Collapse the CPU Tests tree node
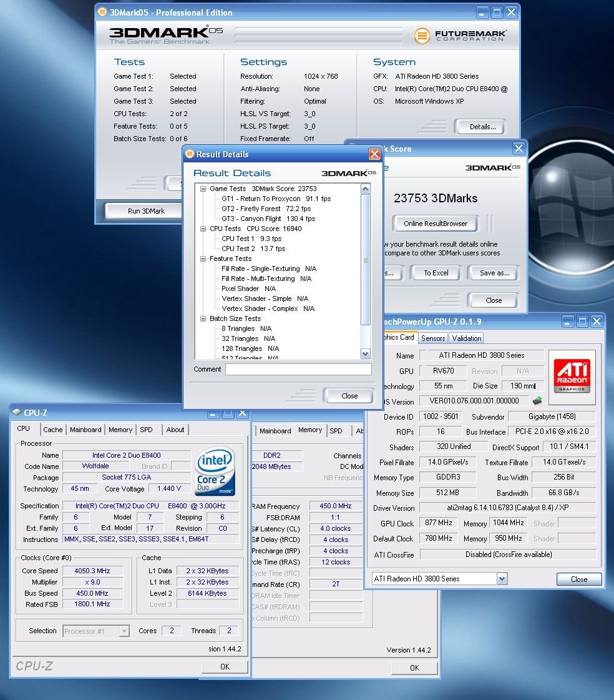This screenshot has height=700, width=614. tap(203, 229)
